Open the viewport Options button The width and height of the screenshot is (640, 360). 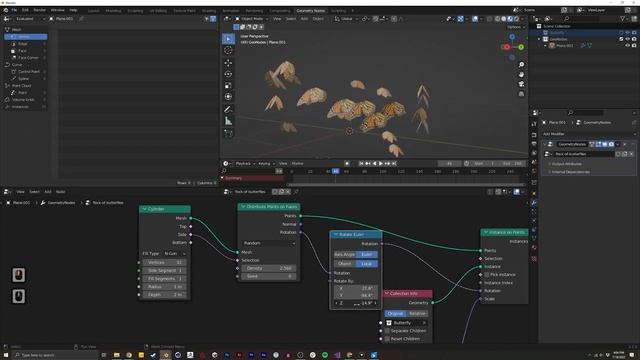click(516, 27)
